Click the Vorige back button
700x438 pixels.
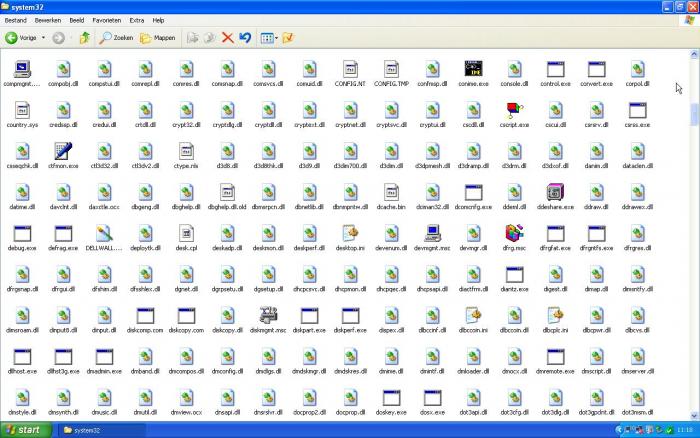click(x=21, y=38)
